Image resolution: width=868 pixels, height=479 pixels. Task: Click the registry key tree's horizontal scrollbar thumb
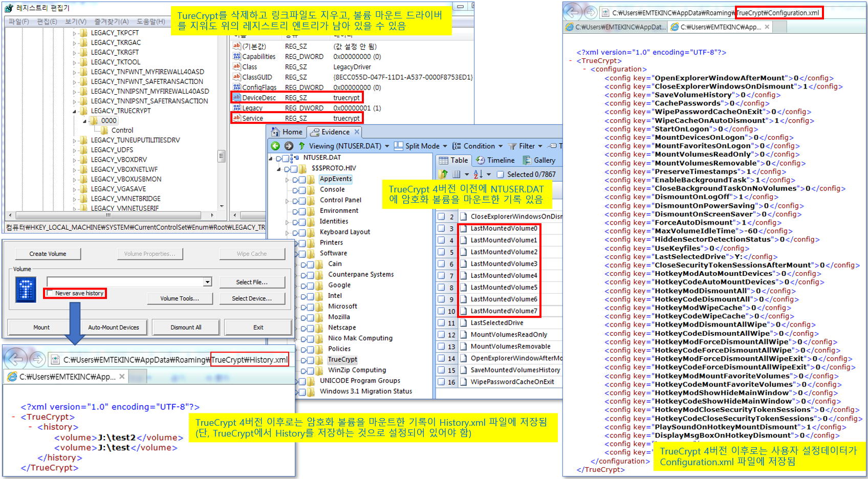pos(108,215)
